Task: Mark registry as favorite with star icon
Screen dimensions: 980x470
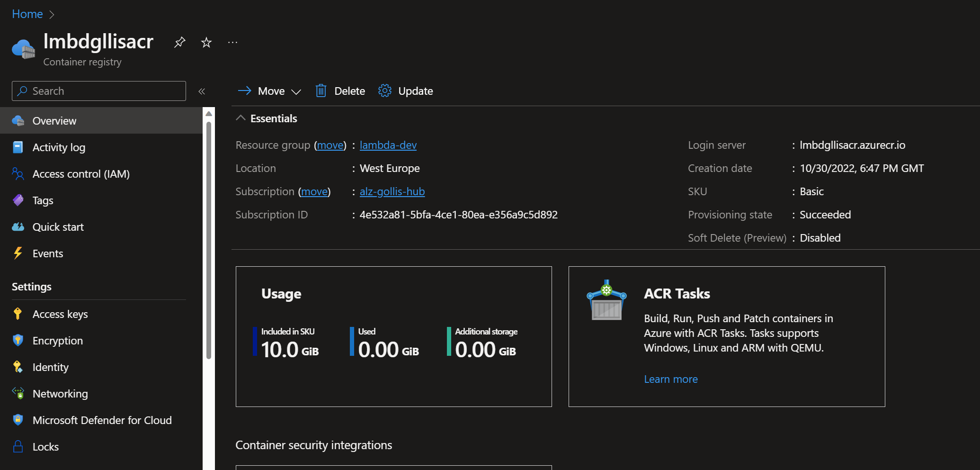Action: point(206,43)
